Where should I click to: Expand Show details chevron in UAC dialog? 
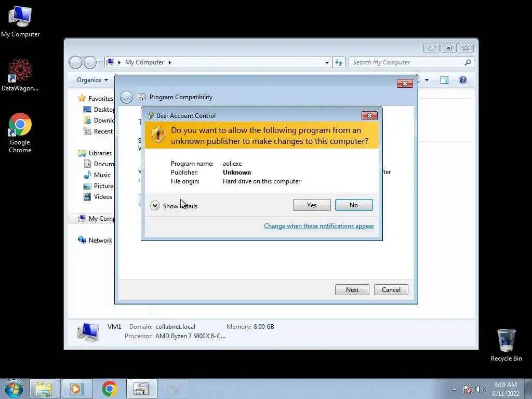point(155,206)
